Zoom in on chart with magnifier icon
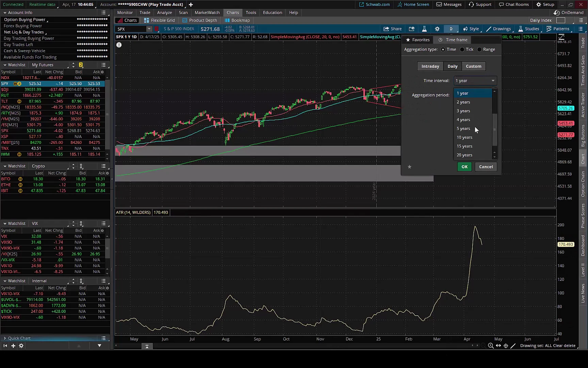 (x=491, y=346)
